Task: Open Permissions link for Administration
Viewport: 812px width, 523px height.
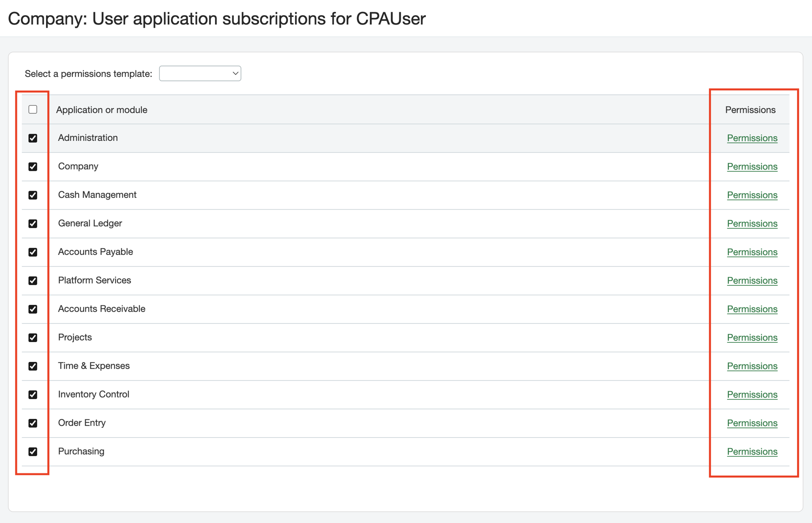Action: coord(752,138)
